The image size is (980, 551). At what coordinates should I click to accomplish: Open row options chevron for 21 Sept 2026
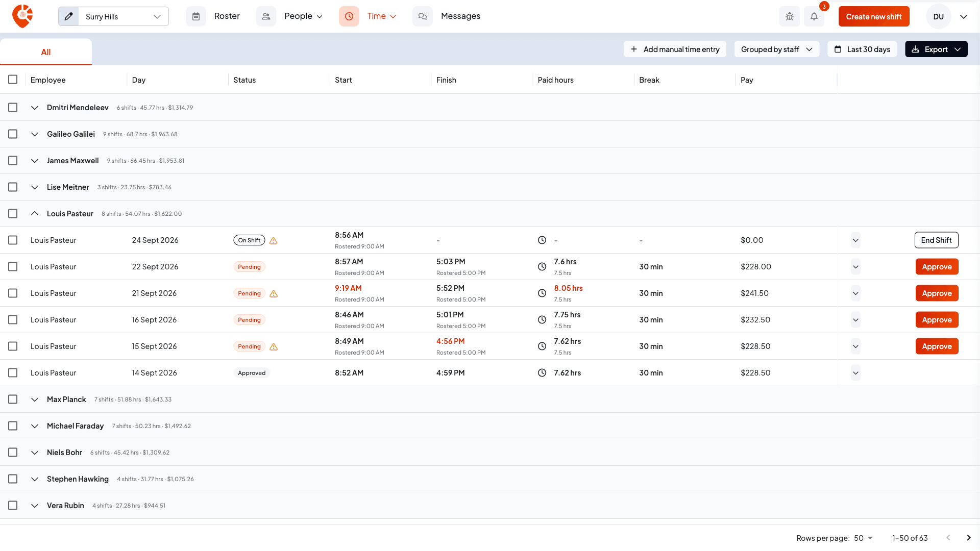855,293
